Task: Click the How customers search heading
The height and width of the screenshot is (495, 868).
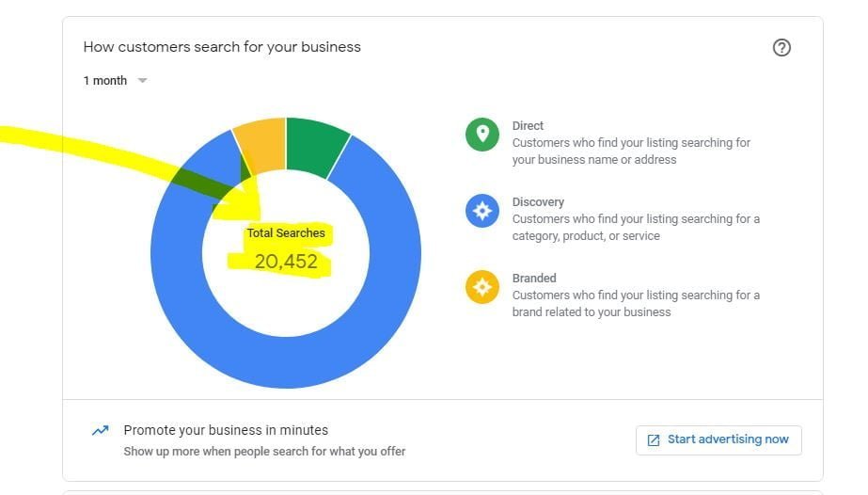Action: tap(222, 47)
